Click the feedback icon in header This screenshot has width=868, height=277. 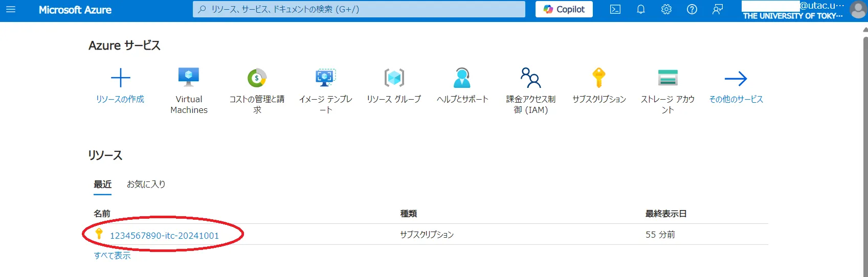pos(718,10)
